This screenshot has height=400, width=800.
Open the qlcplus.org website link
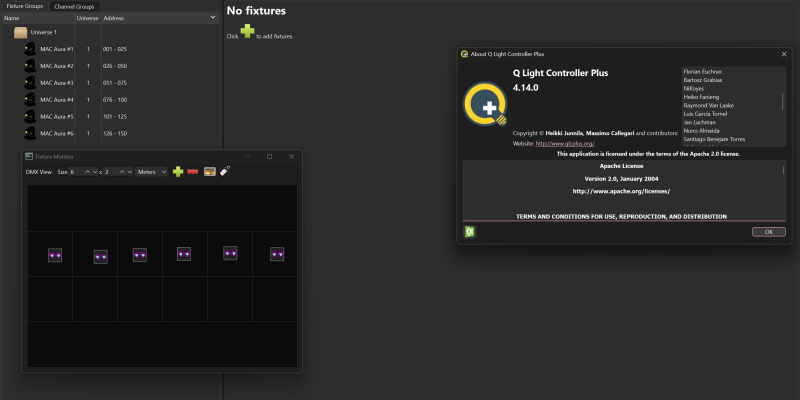pos(565,144)
